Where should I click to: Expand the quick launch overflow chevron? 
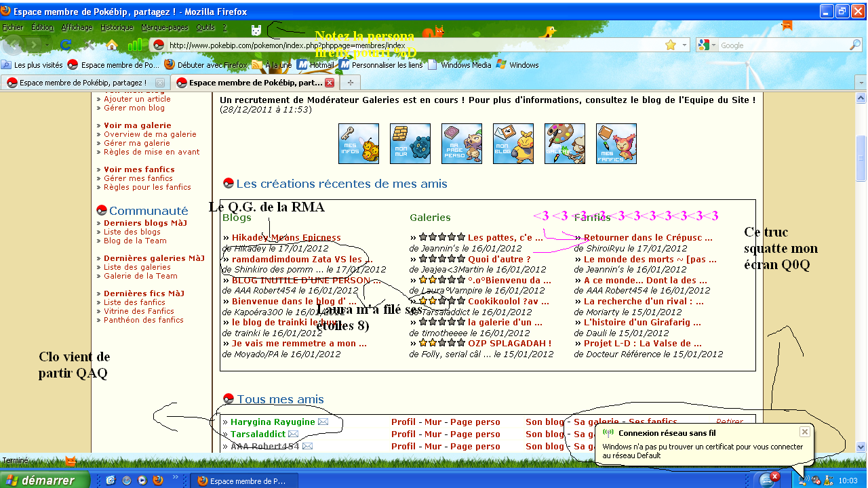click(x=176, y=477)
